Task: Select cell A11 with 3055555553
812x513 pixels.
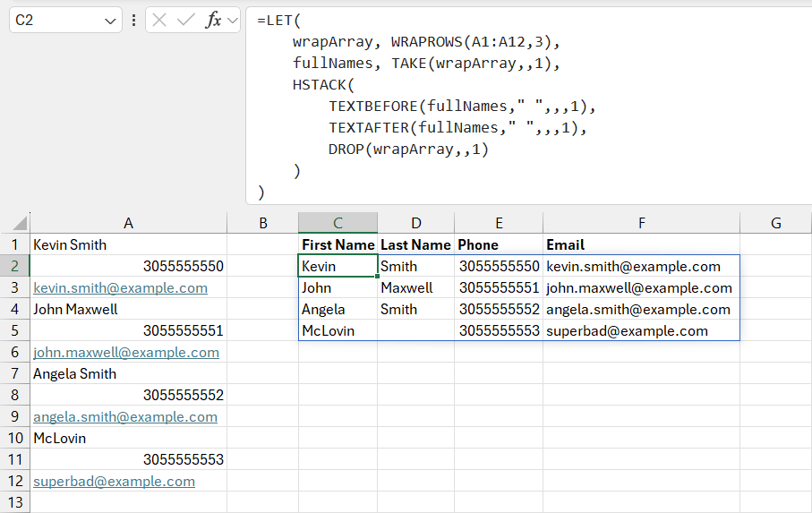Action: coord(128,459)
